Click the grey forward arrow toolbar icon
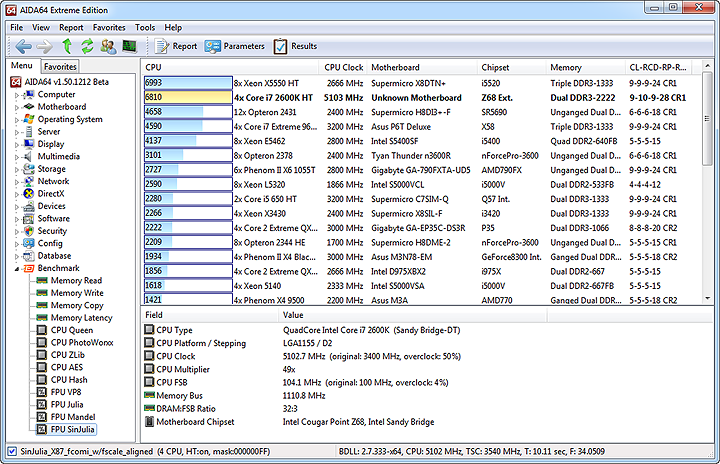Screen dimensions: 720x464 (45, 46)
